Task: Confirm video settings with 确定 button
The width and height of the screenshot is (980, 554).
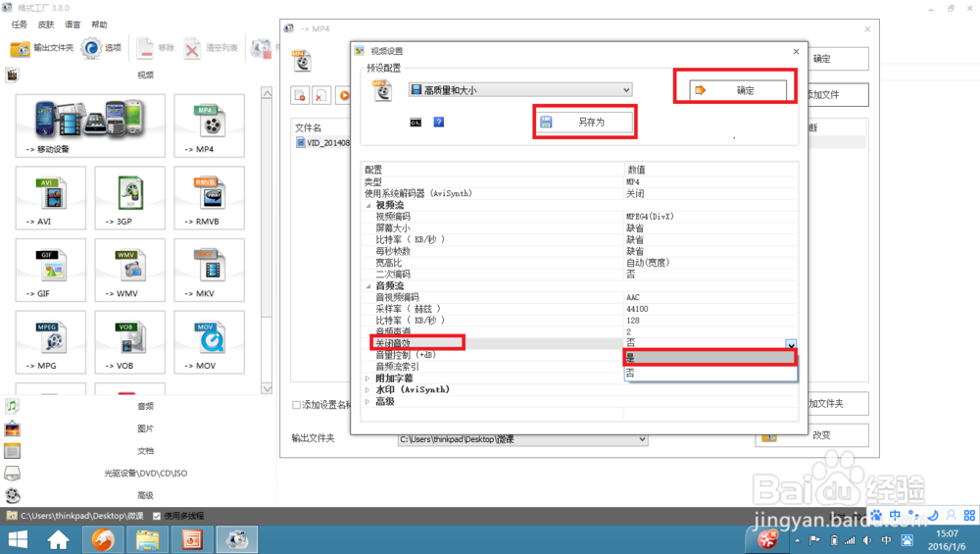Action: (x=738, y=90)
